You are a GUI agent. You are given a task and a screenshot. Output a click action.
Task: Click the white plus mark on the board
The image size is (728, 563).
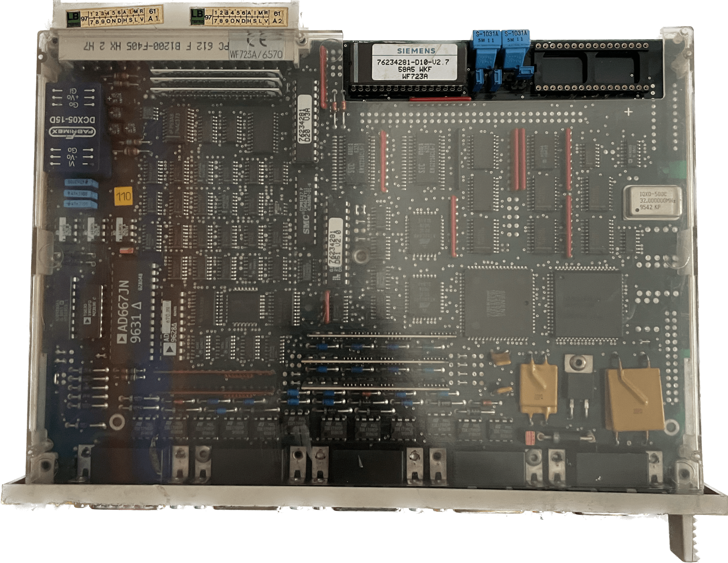[x=628, y=112]
